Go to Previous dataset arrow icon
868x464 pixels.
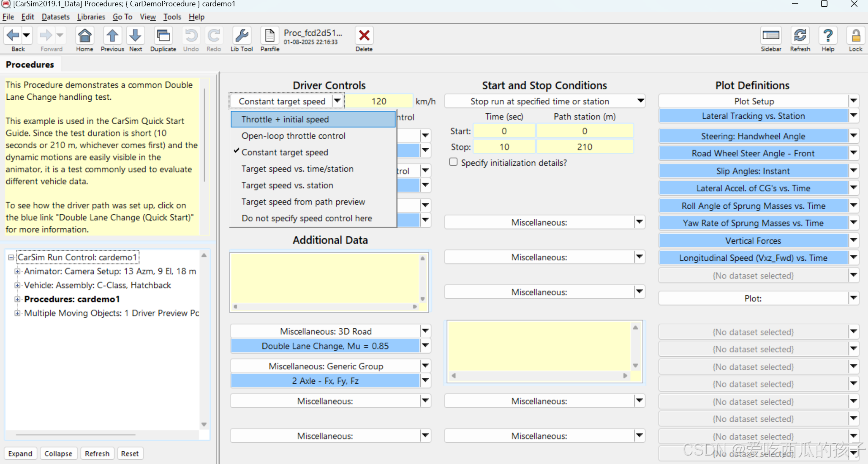(x=112, y=36)
